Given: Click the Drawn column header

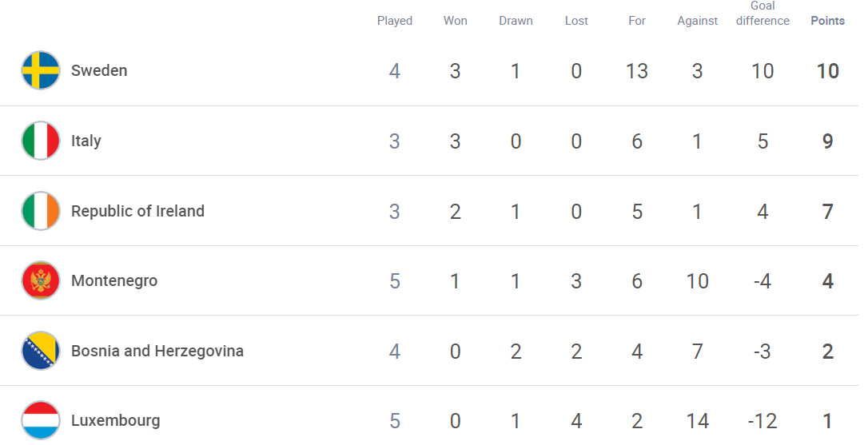Looking at the screenshot, I should click(x=516, y=21).
